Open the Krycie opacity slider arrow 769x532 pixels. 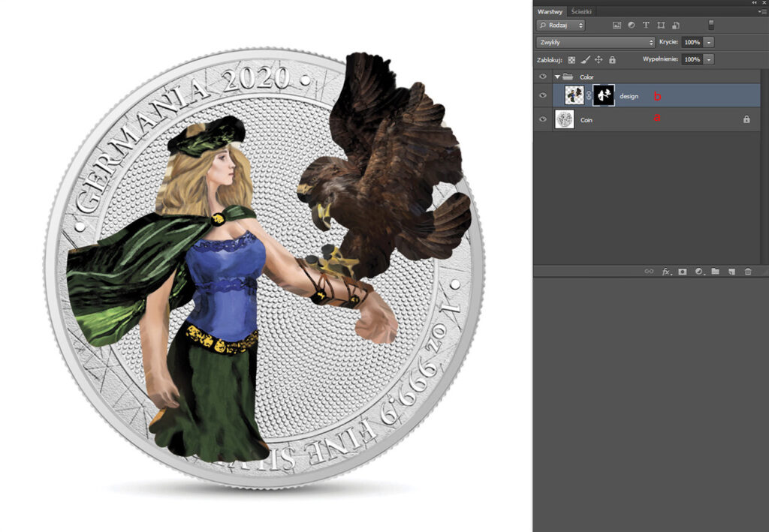(709, 42)
